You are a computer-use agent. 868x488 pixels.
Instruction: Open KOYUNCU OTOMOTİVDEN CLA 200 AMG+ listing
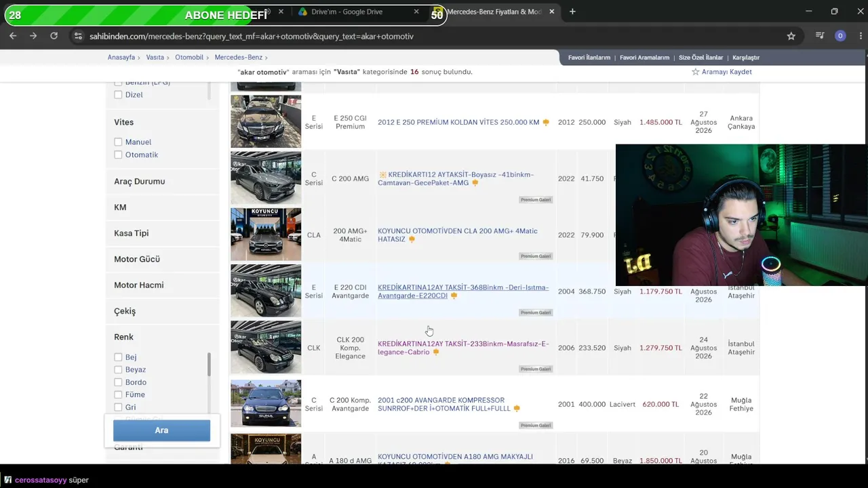point(458,235)
